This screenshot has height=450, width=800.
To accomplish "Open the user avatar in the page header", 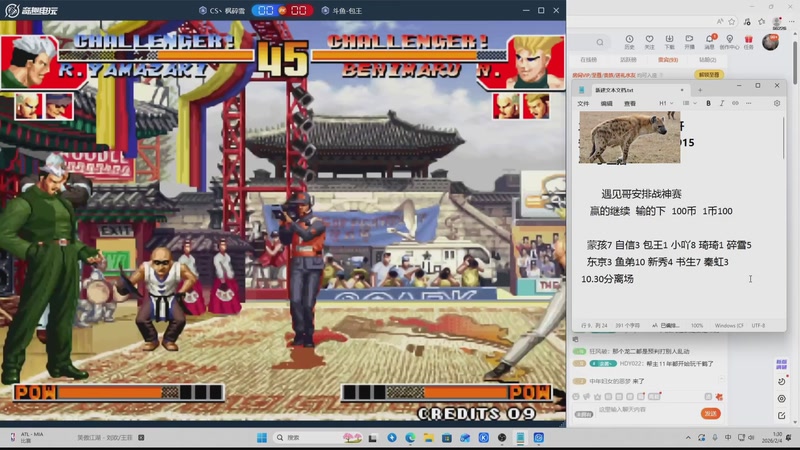I will tap(770, 42).
